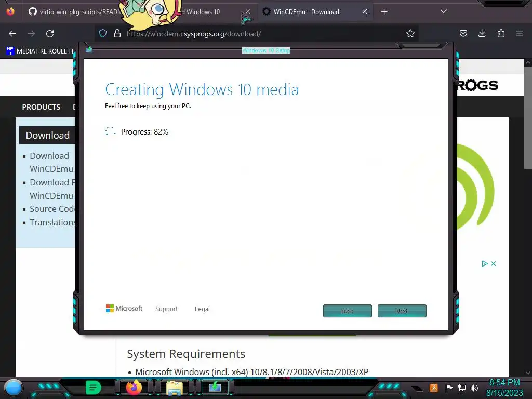The height and width of the screenshot is (399, 532).
Task: Open the Action Center flag tray icon
Action: [449, 388]
